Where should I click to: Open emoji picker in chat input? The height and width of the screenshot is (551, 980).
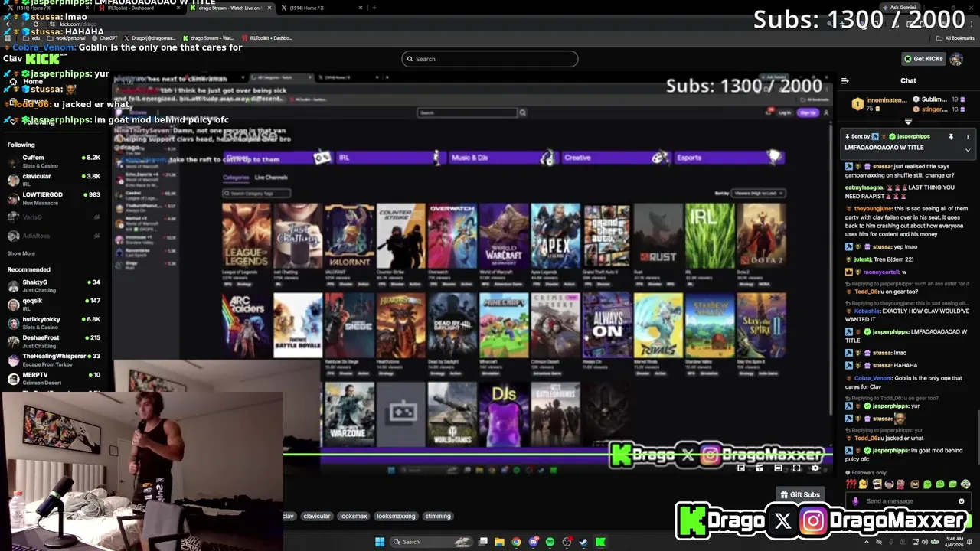[x=962, y=501]
